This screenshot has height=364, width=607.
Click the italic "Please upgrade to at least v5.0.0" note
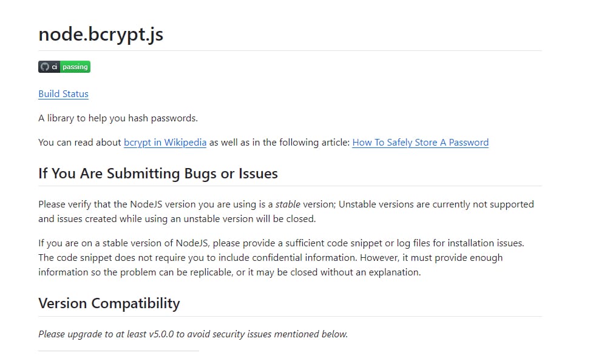click(193, 334)
